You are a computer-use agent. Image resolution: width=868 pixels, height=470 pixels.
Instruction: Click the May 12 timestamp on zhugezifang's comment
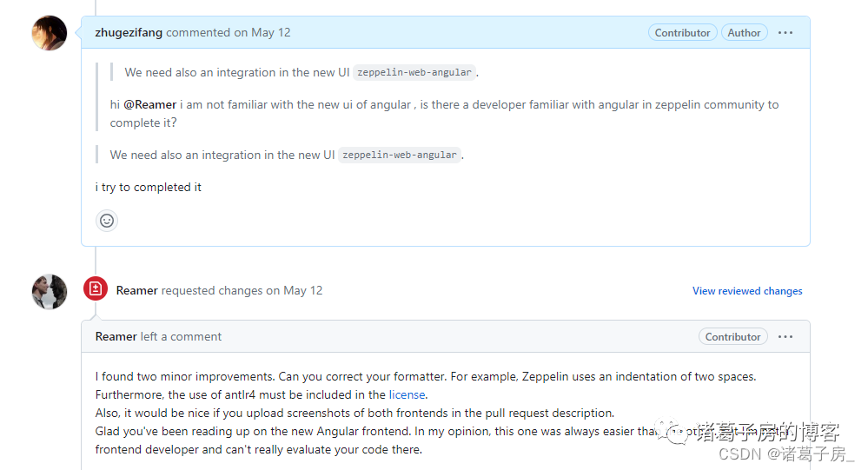point(271,33)
